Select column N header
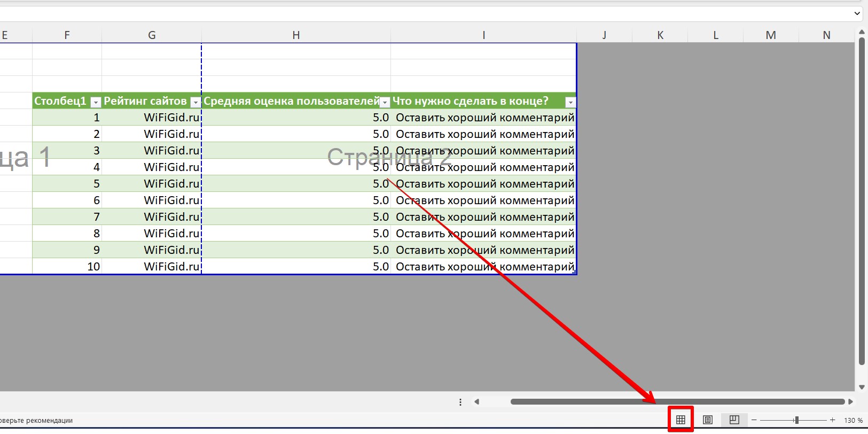Image resolution: width=868 pixels, height=434 pixels. pyautogui.click(x=826, y=35)
